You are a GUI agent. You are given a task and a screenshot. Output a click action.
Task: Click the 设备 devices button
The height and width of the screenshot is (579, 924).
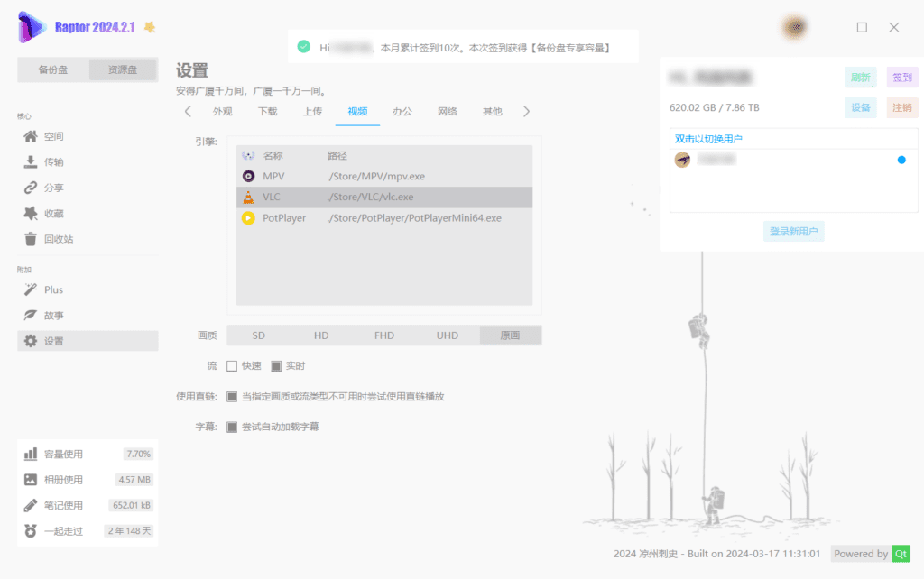(x=860, y=108)
